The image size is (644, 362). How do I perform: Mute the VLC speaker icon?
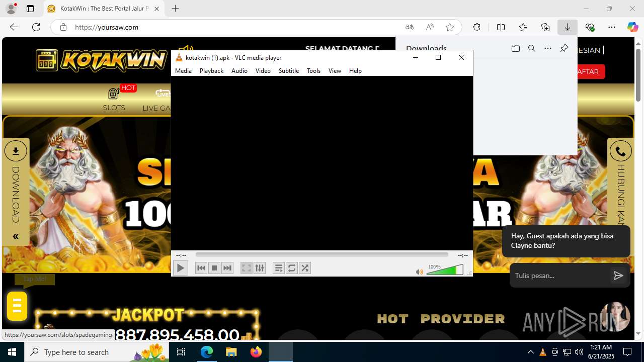(420, 272)
